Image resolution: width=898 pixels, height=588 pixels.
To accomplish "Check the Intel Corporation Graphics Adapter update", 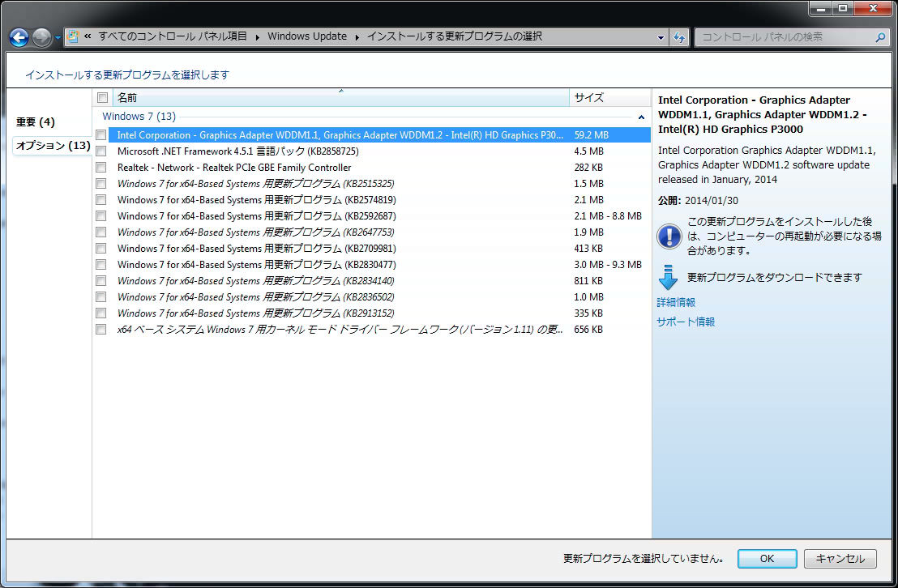I will [x=101, y=135].
